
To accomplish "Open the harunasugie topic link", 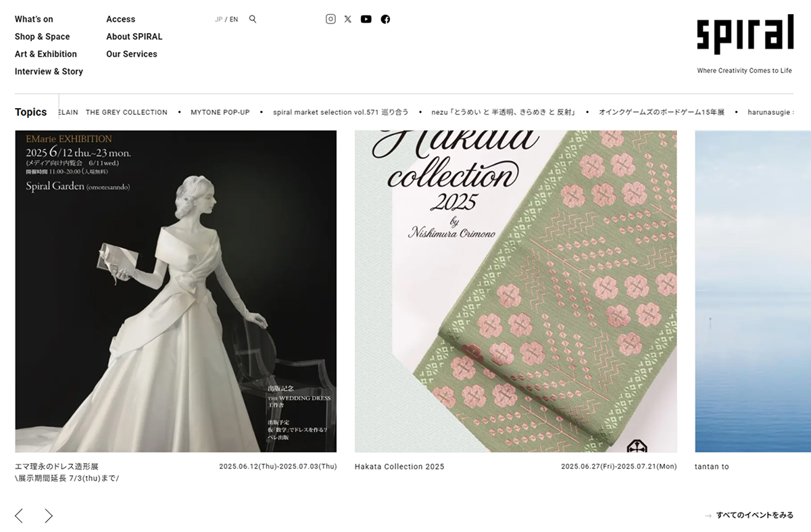I will pos(770,112).
